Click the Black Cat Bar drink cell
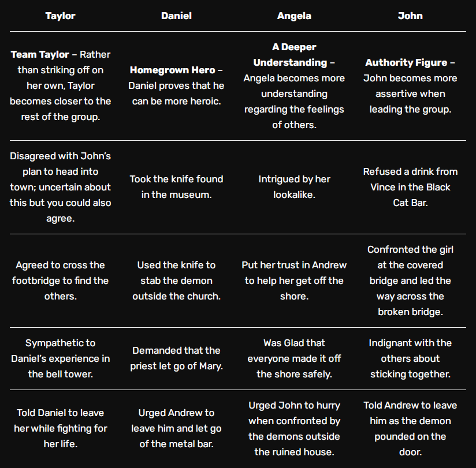The image size is (476, 468). tap(410, 187)
